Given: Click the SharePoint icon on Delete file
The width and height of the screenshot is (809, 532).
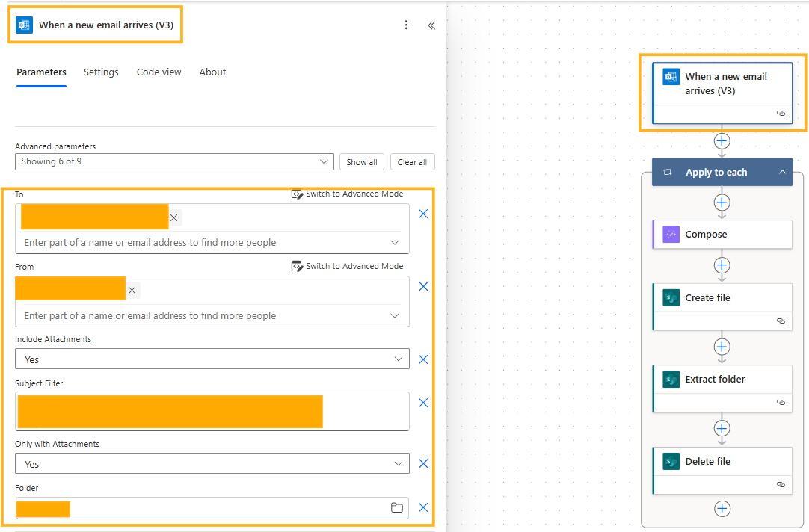Looking at the screenshot, I should (671, 461).
